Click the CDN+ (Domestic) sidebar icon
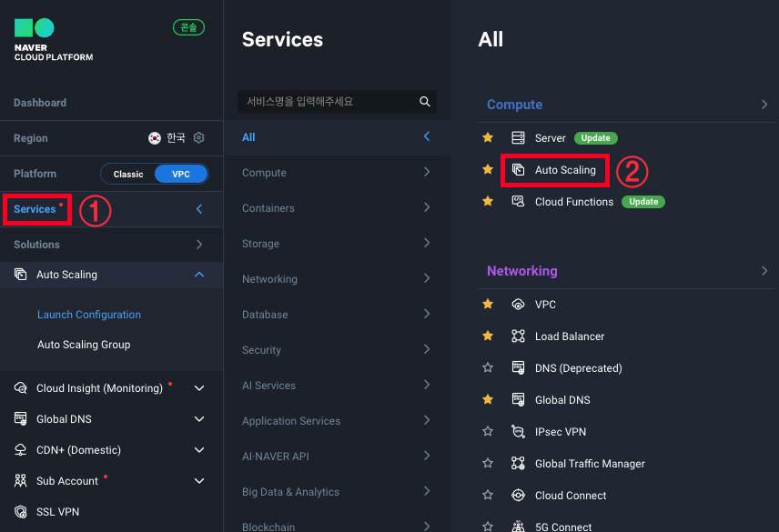The height and width of the screenshot is (532, 779). coord(20,449)
